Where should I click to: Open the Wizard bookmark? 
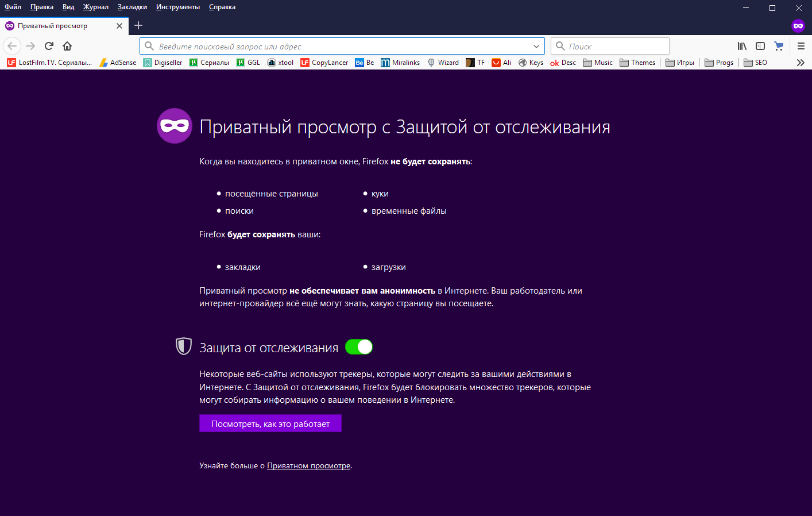click(443, 63)
